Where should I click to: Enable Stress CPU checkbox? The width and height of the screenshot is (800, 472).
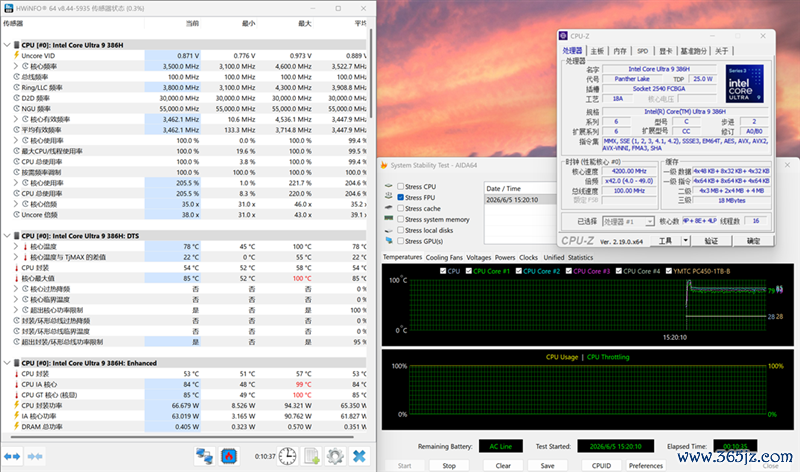click(x=401, y=186)
